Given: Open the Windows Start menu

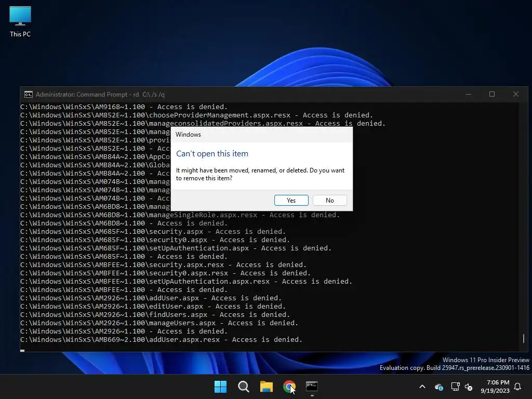Looking at the screenshot, I should click(220, 387).
